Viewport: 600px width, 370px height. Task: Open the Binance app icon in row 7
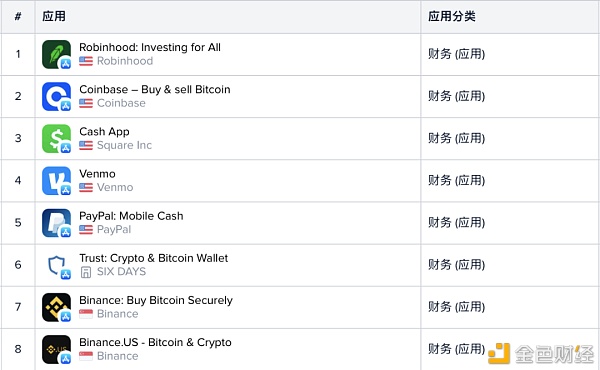56,307
